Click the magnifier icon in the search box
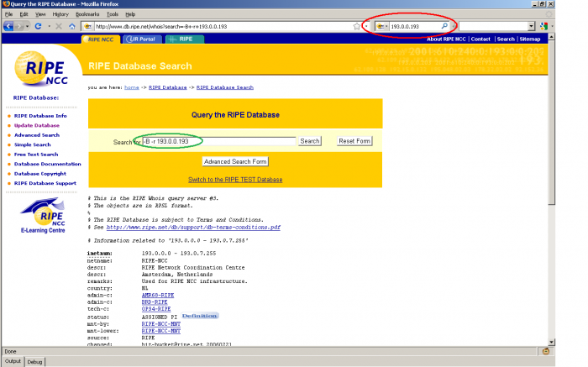 [444, 26]
